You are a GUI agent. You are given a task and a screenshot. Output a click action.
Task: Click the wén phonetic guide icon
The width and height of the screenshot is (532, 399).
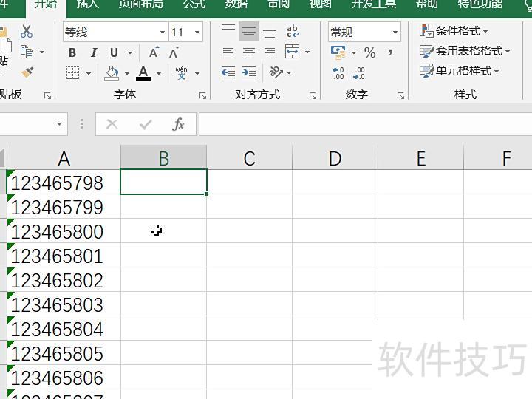(181, 72)
